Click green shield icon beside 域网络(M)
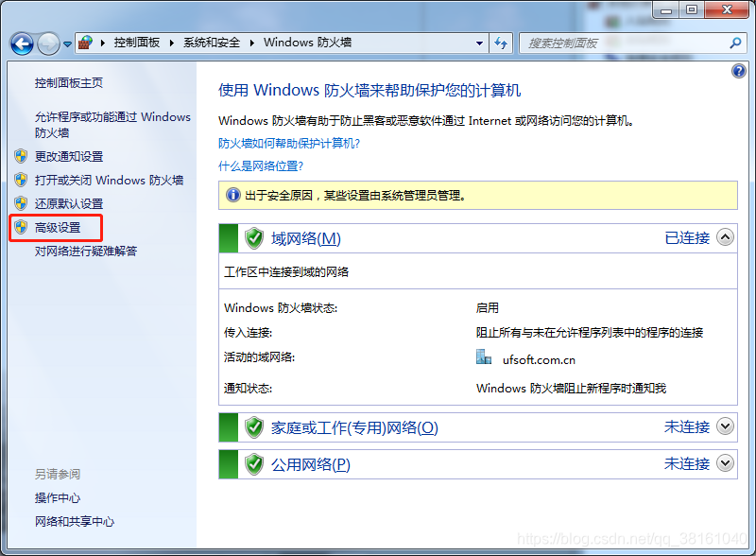Image resolution: width=756 pixels, height=556 pixels. click(253, 238)
